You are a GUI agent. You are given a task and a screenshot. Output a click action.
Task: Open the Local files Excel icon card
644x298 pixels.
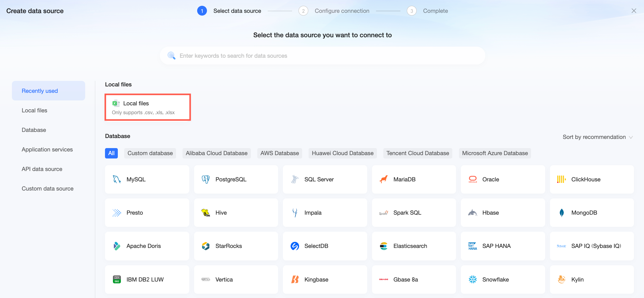coord(148,107)
